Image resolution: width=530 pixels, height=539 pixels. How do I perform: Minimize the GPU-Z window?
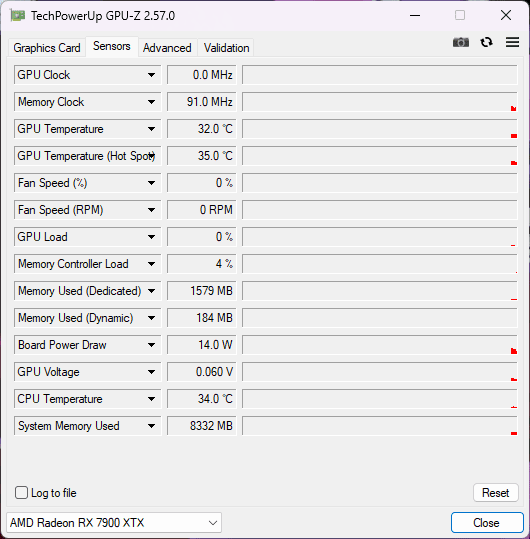tap(415, 15)
